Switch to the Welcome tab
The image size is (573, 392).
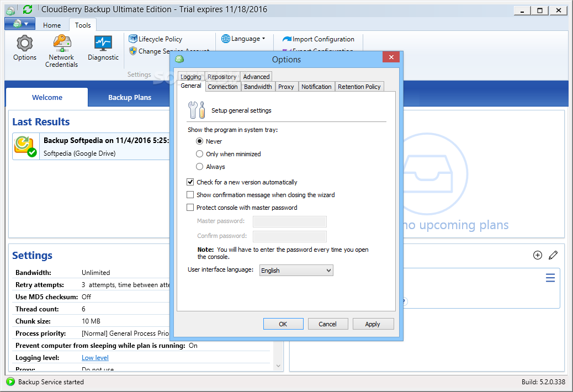pyautogui.click(x=47, y=98)
